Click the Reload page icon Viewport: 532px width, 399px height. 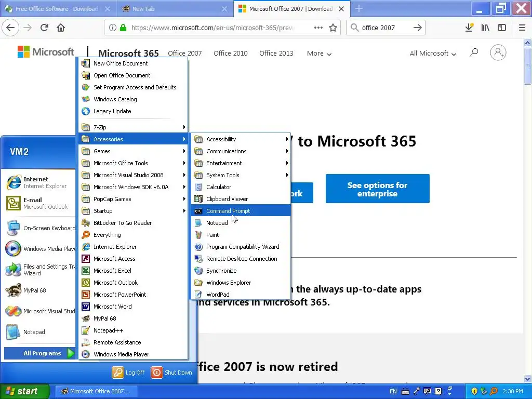tap(44, 28)
